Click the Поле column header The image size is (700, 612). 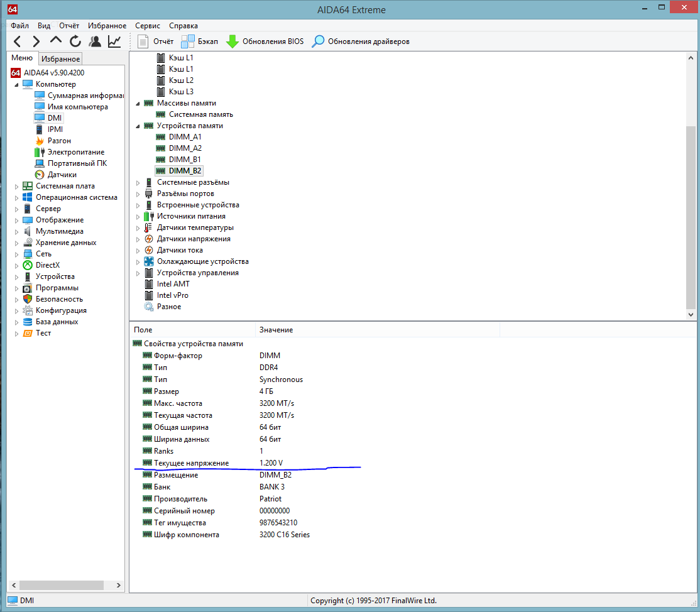[192, 330]
